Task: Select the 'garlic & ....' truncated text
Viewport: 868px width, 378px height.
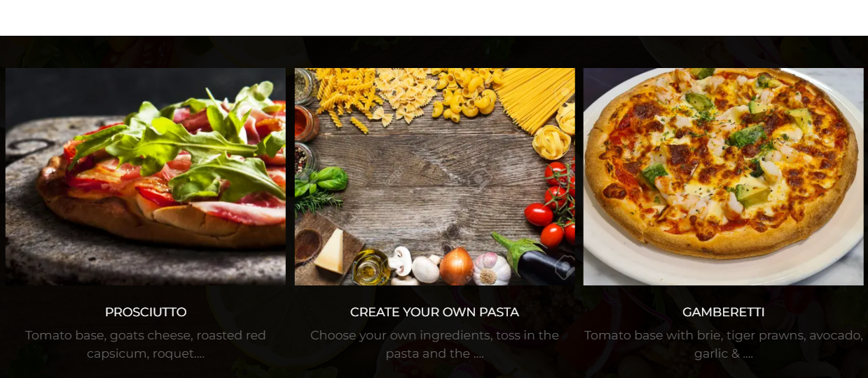Action: (x=724, y=353)
